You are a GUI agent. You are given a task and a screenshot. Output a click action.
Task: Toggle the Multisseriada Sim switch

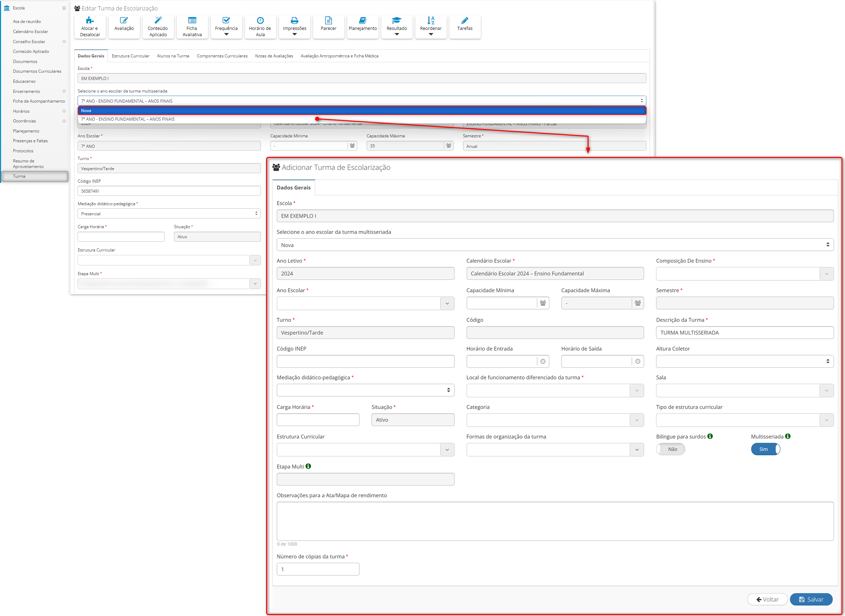(x=766, y=449)
